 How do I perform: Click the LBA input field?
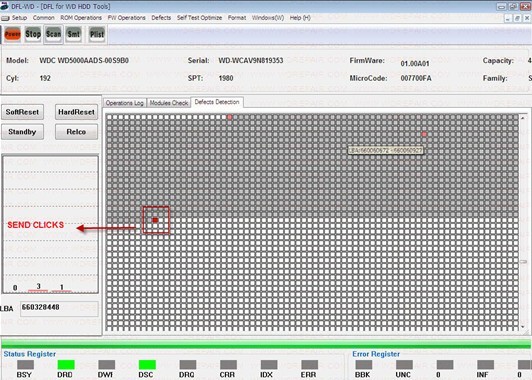[x=59, y=308]
